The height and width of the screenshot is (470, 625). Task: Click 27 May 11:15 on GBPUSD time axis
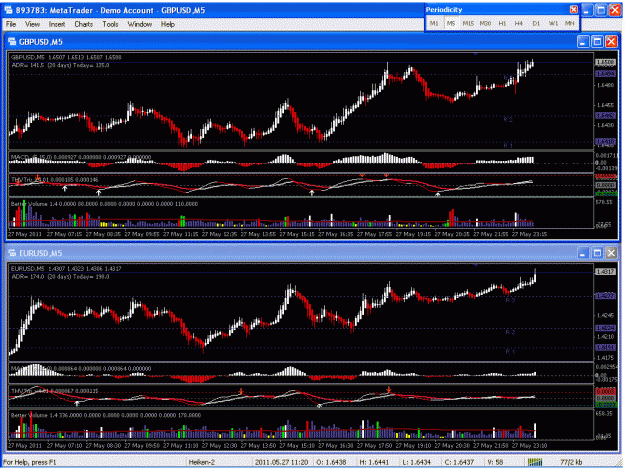tap(181, 234)
